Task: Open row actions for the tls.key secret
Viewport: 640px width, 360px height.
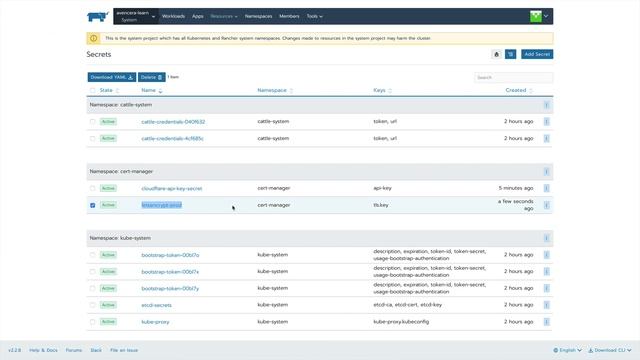Action: 546,205
